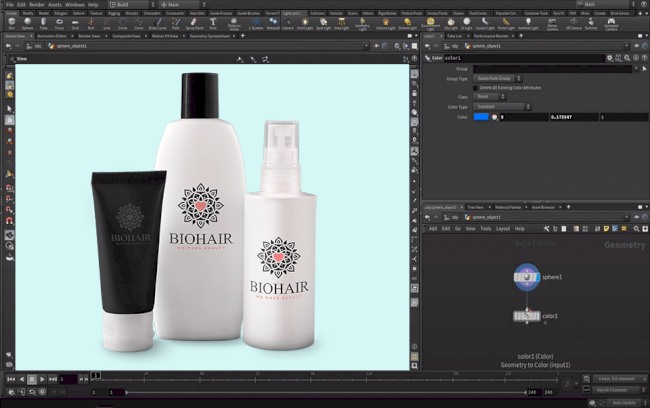Screen dimensions: 650x408
Task: Open the Main radial menu dropdown
Action: click(x=183, y=5)
